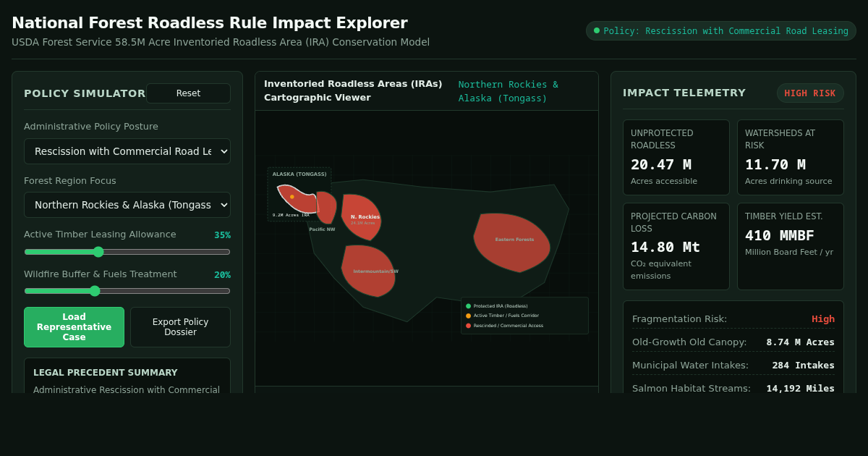
Task: Click the Reset button in Policy Simulator
Action: (188, 93)
